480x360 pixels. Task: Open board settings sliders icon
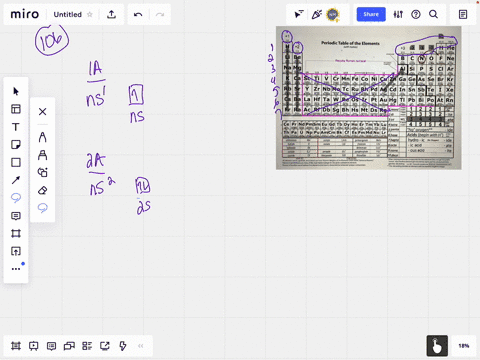point(398,14)
